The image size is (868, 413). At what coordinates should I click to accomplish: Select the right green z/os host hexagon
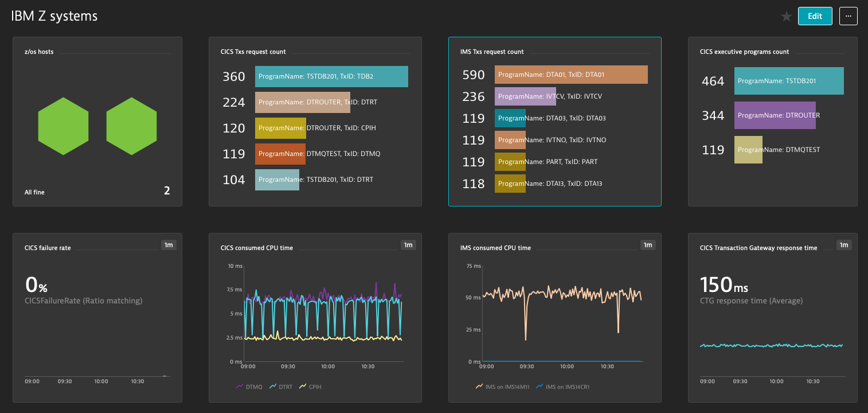coord(132,126)
